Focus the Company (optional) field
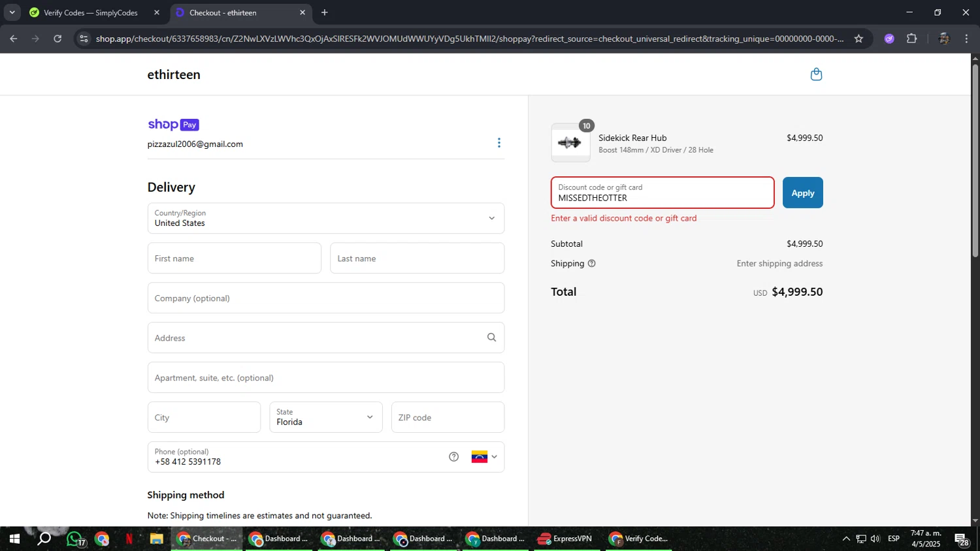 [326, 298]
